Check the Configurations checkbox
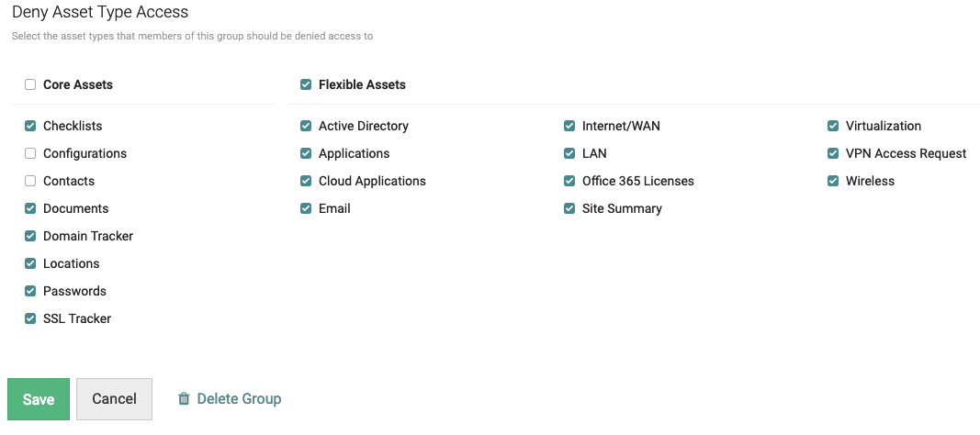The height and width of the screenshot is (435, 980). (x=30, y=153)
